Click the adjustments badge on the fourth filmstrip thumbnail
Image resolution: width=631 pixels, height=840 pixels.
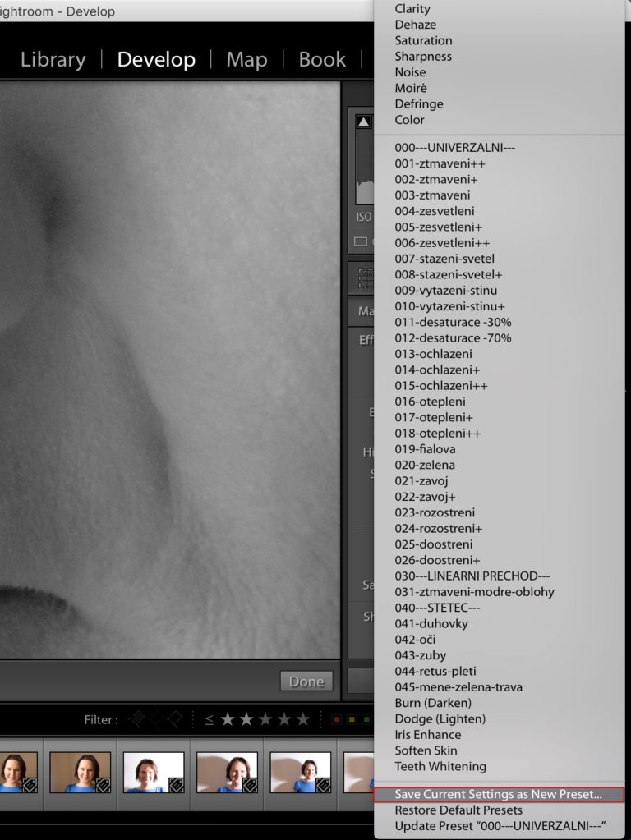click(x=249, y=785)
